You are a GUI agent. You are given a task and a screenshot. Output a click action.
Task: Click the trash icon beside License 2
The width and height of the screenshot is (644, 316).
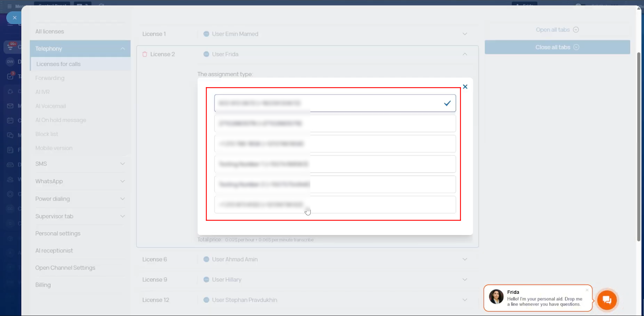145,54
